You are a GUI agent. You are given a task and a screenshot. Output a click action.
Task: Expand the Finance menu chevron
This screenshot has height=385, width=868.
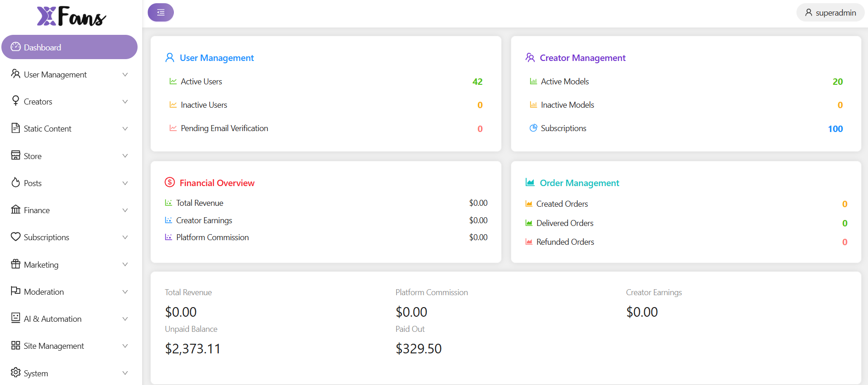click(x=125, y=210)
